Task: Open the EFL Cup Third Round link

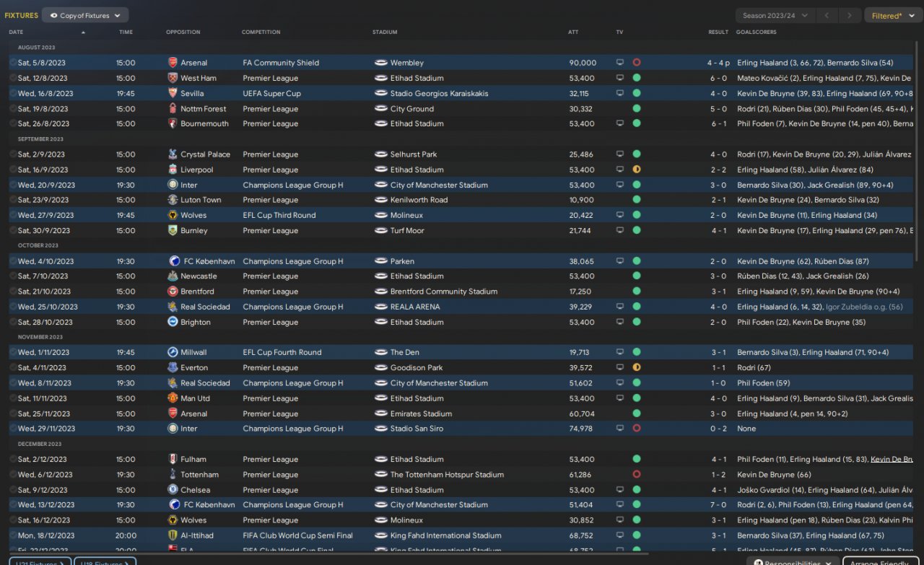Action: [x=279, y=215]
